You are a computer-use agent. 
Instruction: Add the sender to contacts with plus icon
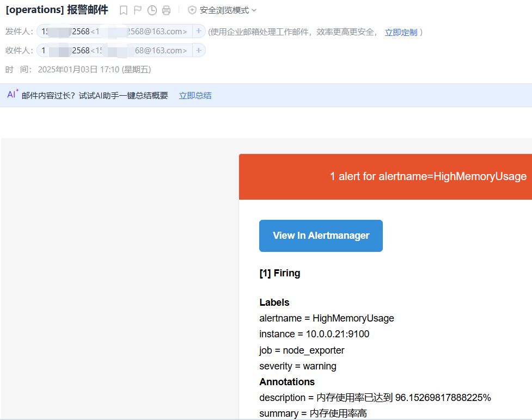pos(199,32)
